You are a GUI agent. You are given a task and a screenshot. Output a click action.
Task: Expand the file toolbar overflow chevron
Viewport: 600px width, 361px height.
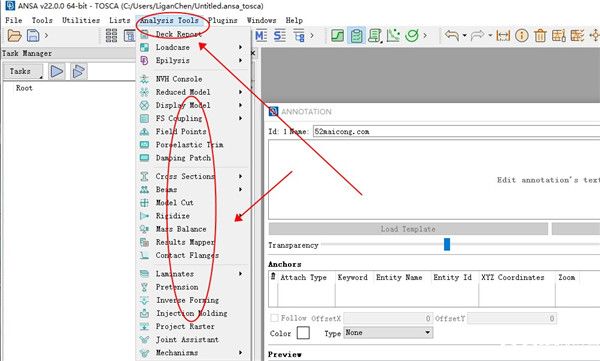point(46,36)
